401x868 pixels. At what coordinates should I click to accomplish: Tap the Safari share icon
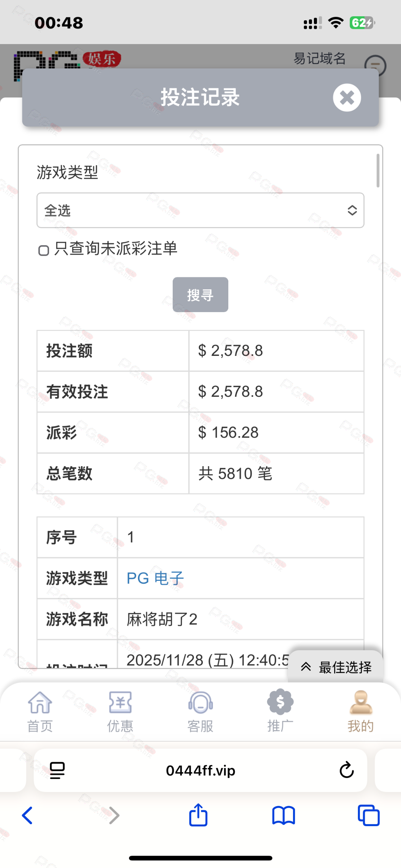tap(198, 815)
